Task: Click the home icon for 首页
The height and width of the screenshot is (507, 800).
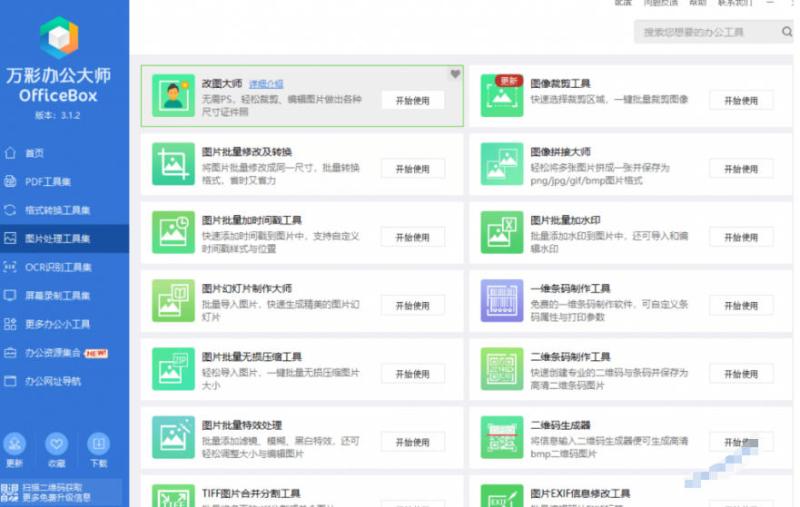Action: point(10,153)
